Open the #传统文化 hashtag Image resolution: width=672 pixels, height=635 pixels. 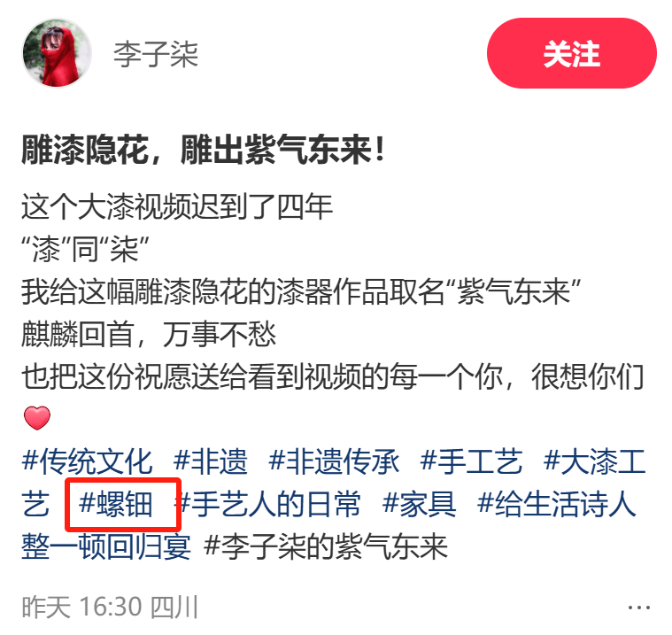(87, 461)
